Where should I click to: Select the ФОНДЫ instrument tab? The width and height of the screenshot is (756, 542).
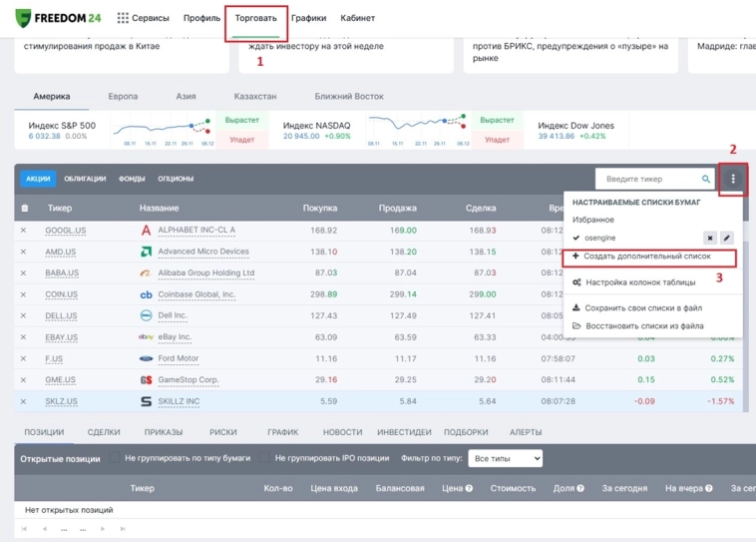click(x=132, y=179)
